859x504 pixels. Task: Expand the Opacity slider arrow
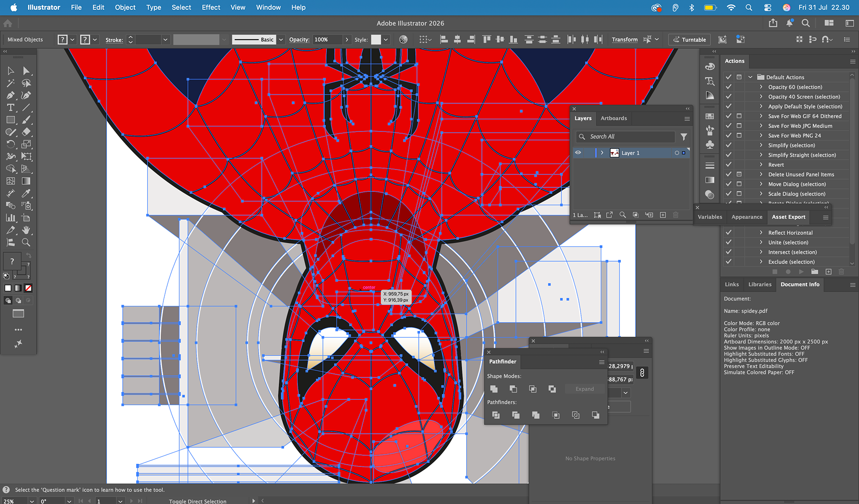tap(347, 40)
